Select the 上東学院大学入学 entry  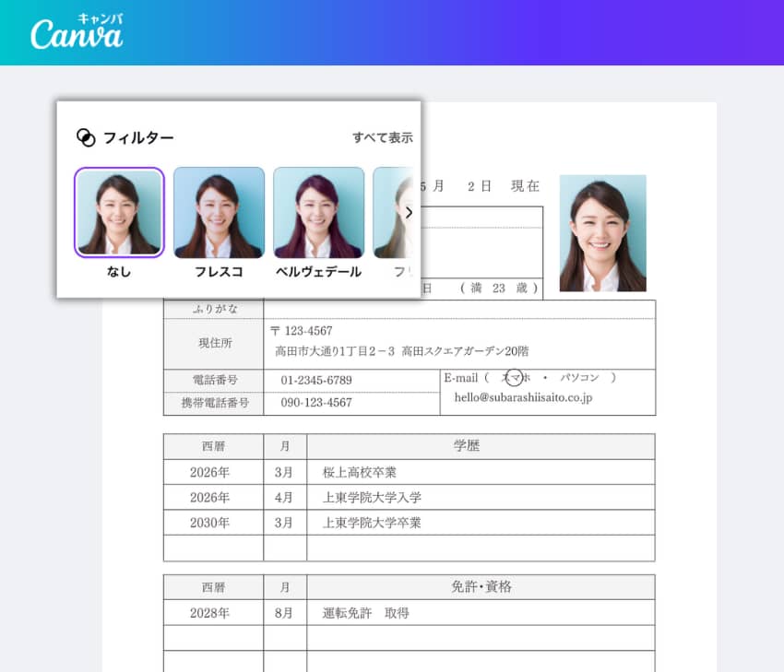(x=372, y=497)
